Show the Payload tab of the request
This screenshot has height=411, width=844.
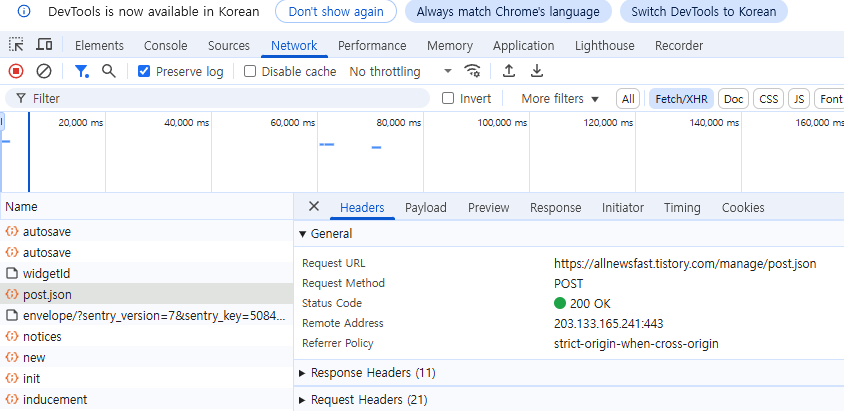point(426,208)
